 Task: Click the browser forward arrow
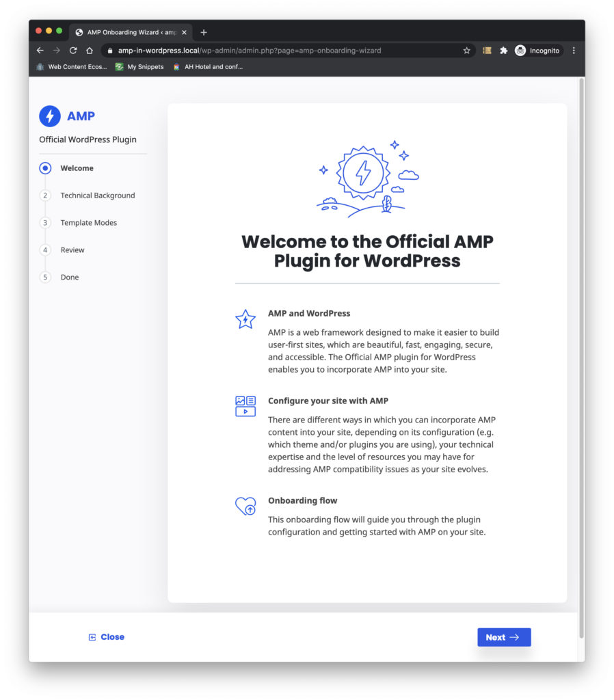(x=57, y=51)
